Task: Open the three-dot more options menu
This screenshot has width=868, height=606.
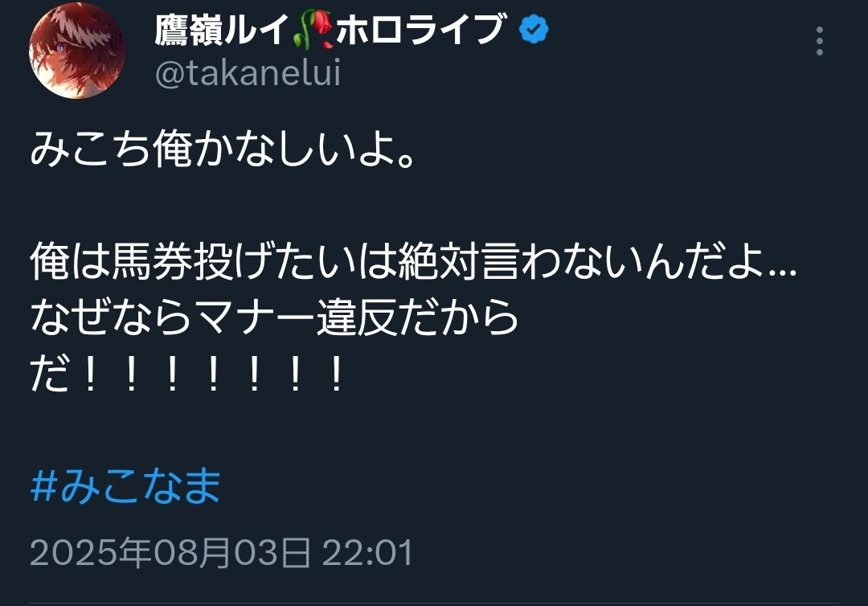Action: tap(820, 41)
